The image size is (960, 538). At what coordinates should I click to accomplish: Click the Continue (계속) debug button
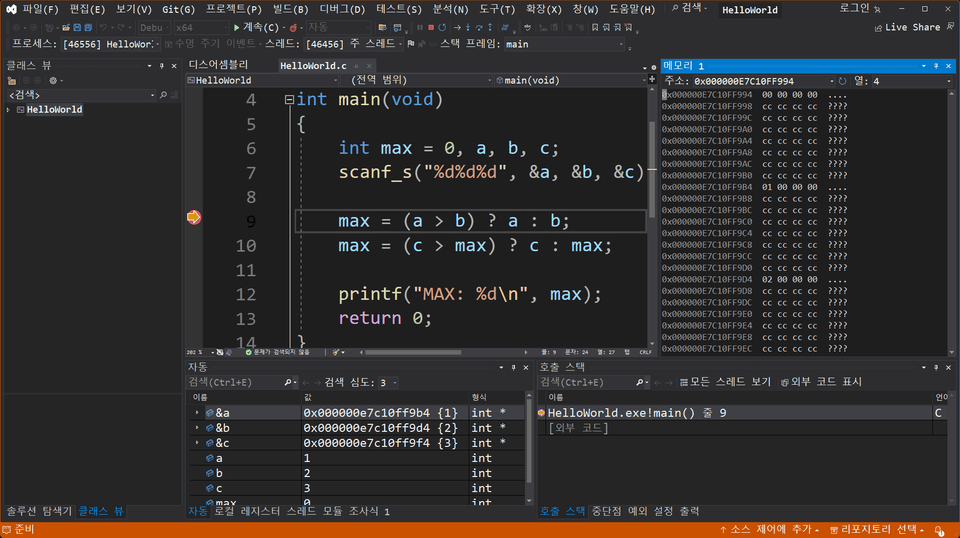[x=255, y=27]
